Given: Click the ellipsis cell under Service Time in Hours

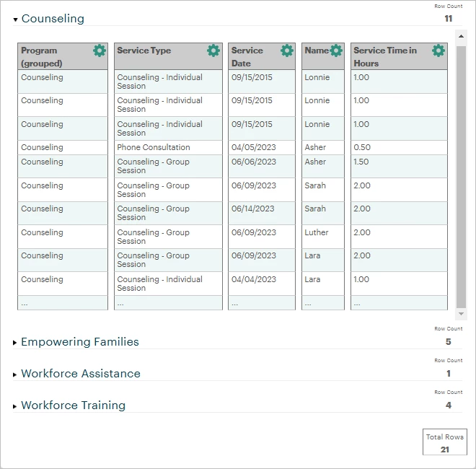Looking at the screenshot, I should click(399, 303).
